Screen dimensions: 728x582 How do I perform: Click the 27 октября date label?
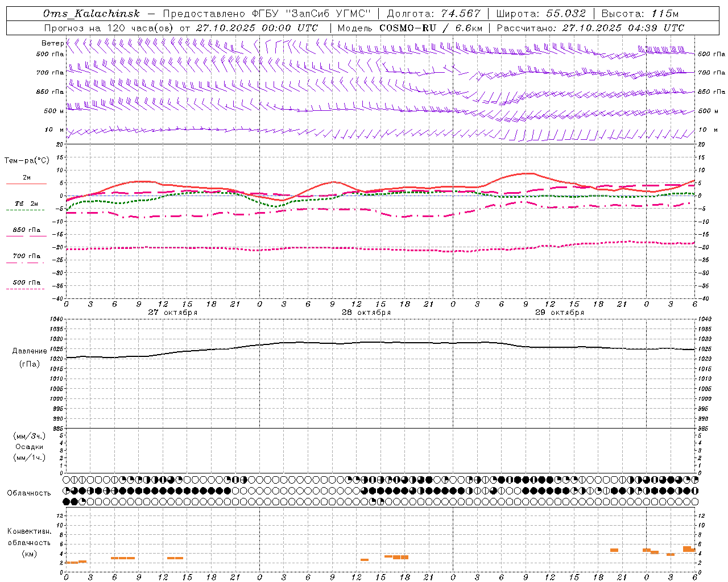[173, 312]
